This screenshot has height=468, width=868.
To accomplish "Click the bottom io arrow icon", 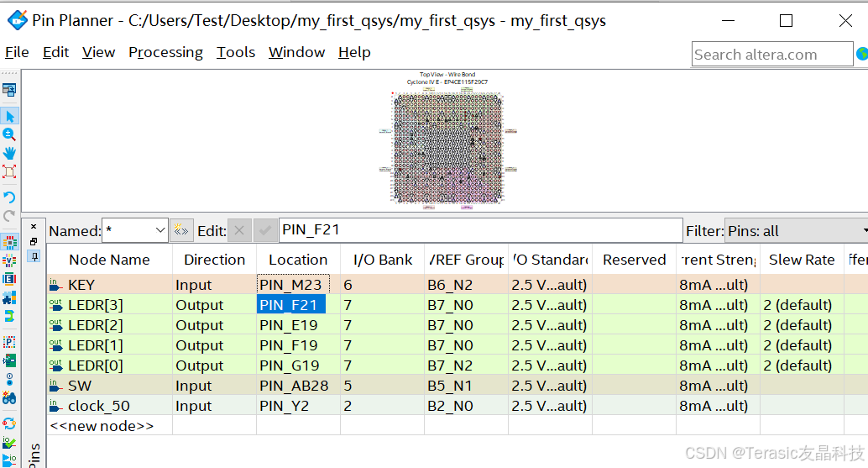I will click(9, 460).
